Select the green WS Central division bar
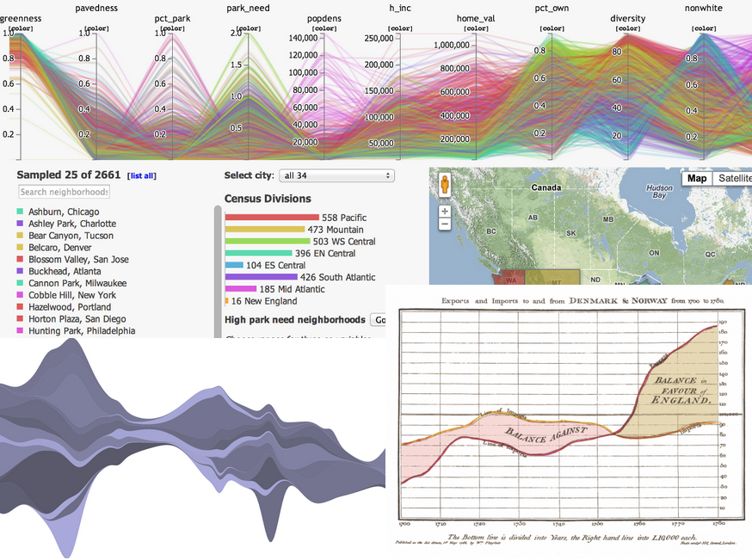 click(x=268, y=242)
